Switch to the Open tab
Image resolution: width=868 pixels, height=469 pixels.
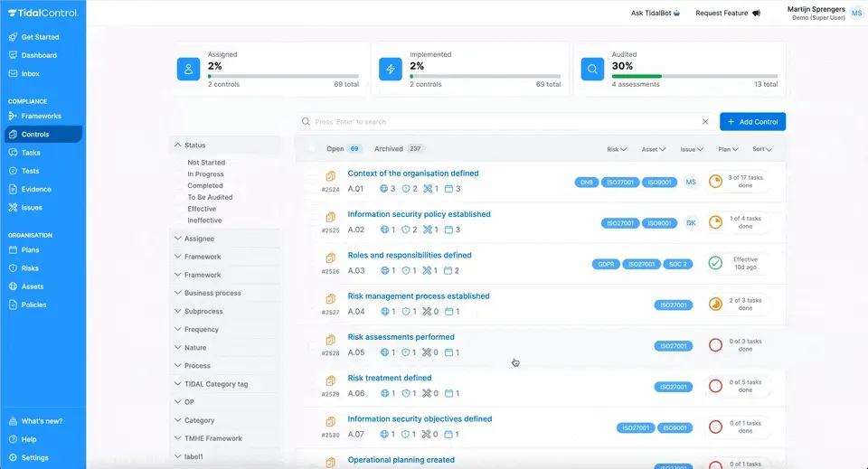tap(344, 149)
